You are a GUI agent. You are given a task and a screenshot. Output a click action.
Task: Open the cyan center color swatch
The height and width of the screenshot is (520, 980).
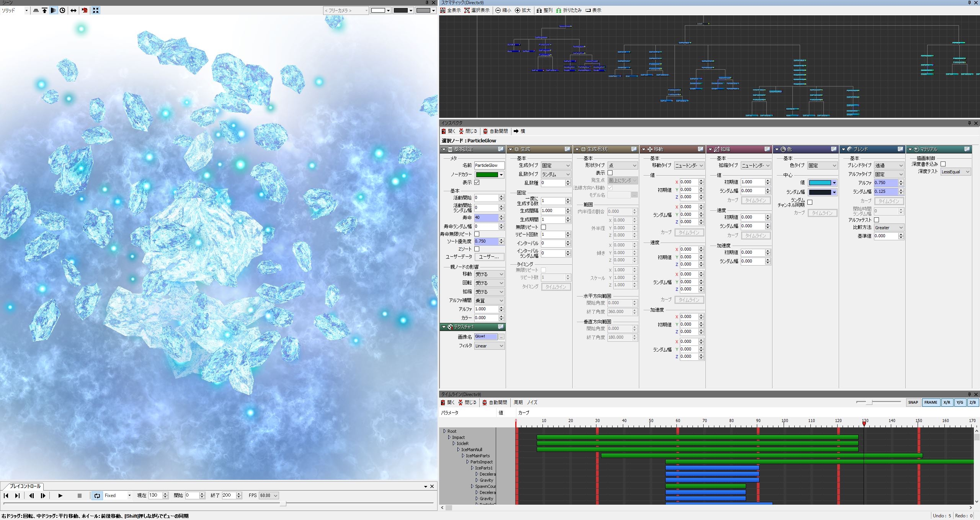tap(820, 183)
